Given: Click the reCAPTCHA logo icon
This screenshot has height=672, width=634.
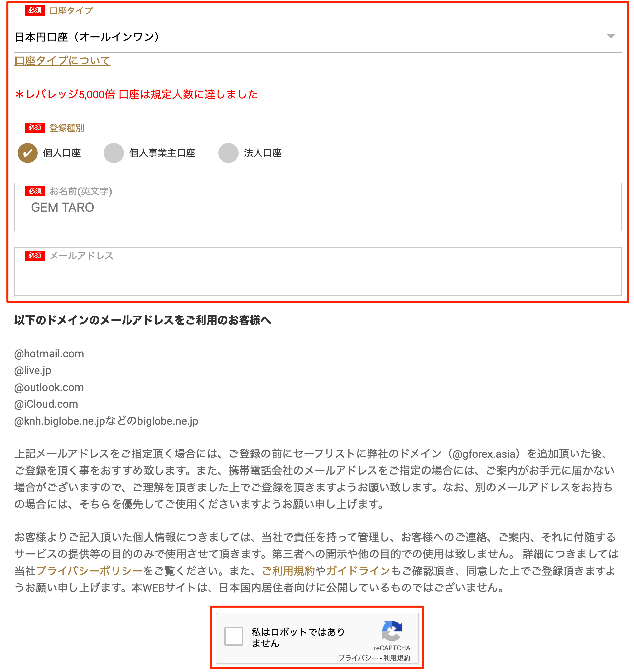Looking at the screenshot, I should click(x=392, y=631).
